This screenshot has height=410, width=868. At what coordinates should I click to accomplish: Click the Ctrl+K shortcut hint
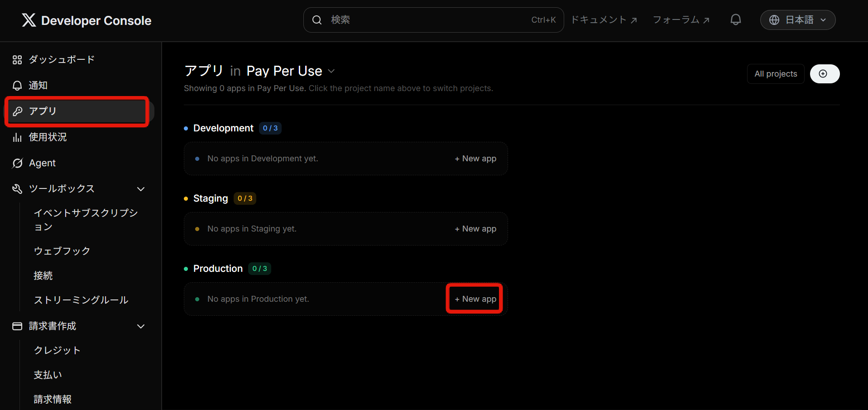pos(543,20)
